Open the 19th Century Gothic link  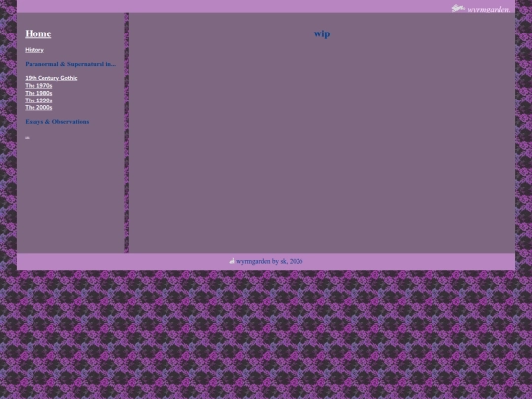51,78
